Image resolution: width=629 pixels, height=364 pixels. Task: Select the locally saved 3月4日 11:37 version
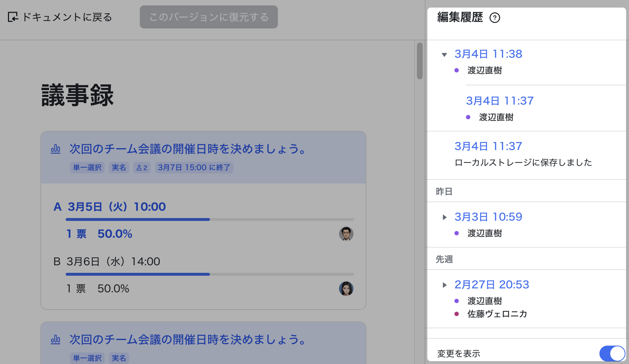pyautogui.click(x=488, y=146)
